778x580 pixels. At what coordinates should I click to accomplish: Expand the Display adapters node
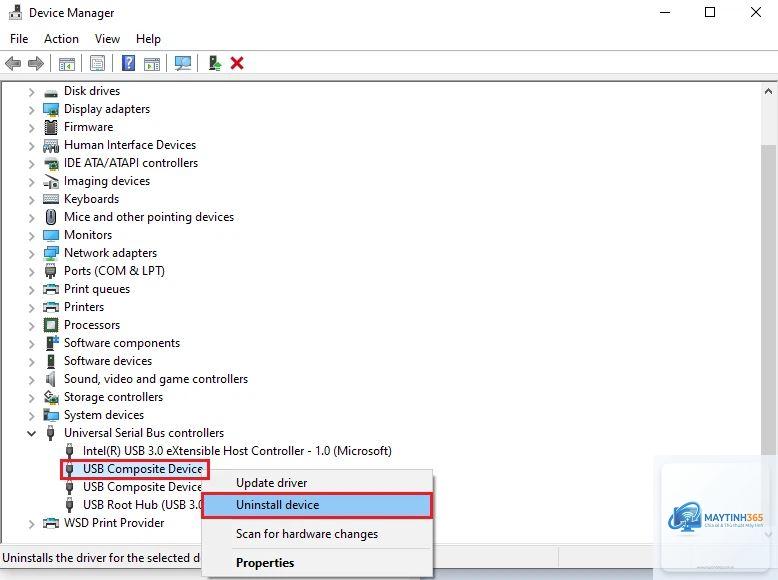coord(31,110)
